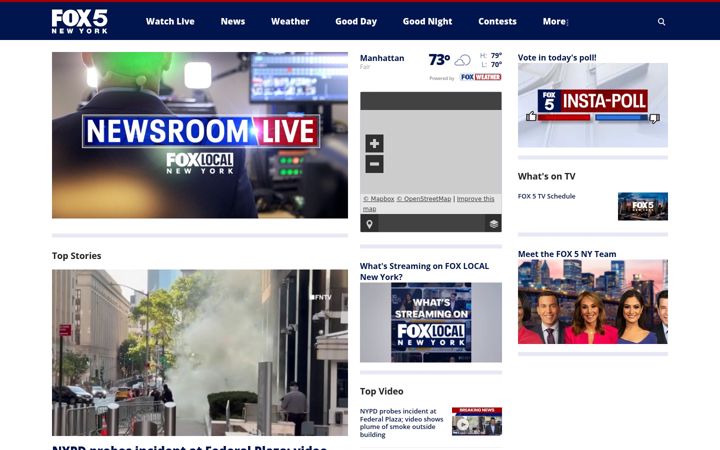The image size is (720, 450).
Task: Zoom out on the weather map
Action: 374,164
